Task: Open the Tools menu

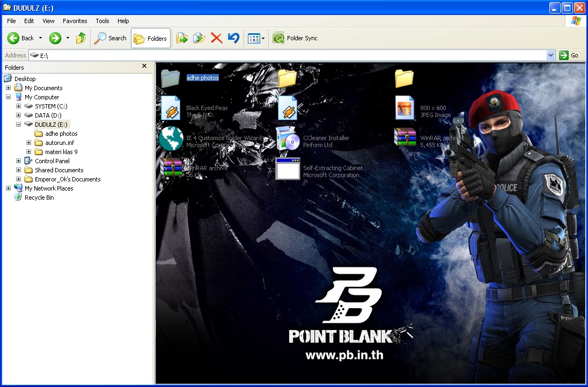Action: coord(102,21)
